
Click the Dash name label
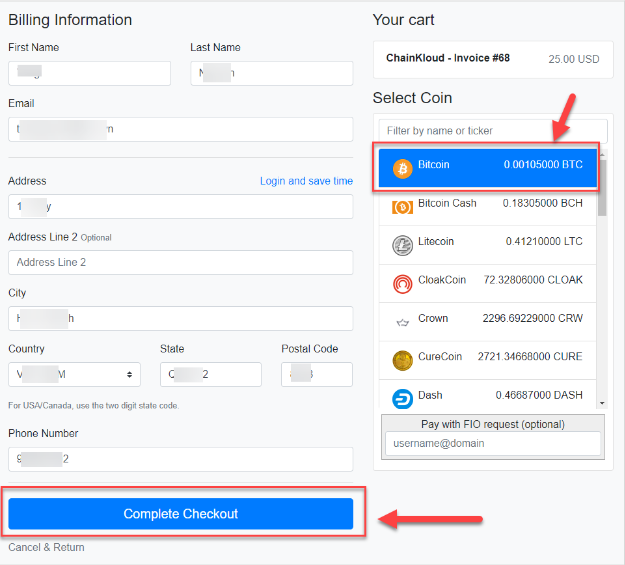coord(430,395)
